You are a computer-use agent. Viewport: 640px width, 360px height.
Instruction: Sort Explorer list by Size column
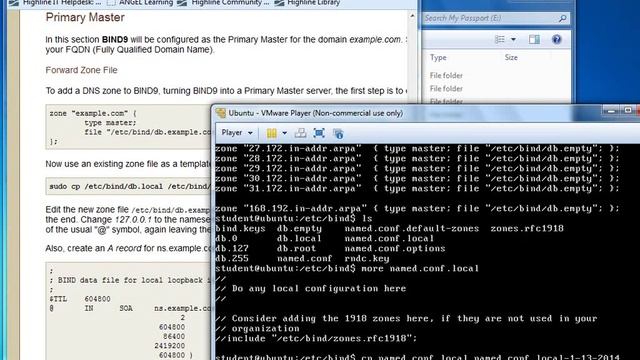(511, 58)
